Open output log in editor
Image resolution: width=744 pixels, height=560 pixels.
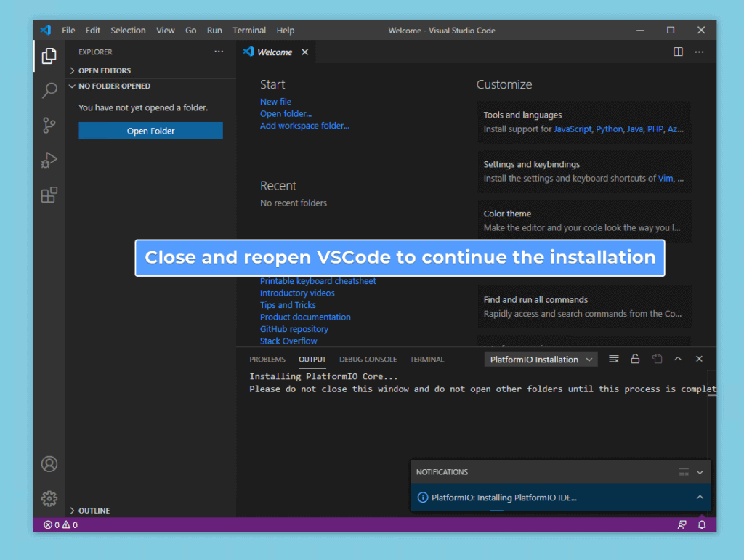657,359
